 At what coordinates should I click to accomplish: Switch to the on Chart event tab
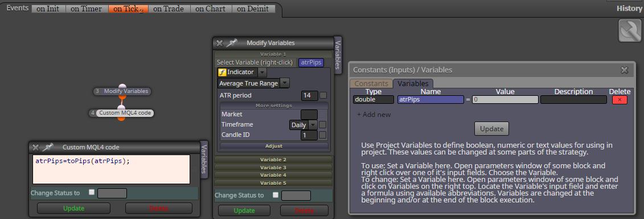tap(211, 9)
